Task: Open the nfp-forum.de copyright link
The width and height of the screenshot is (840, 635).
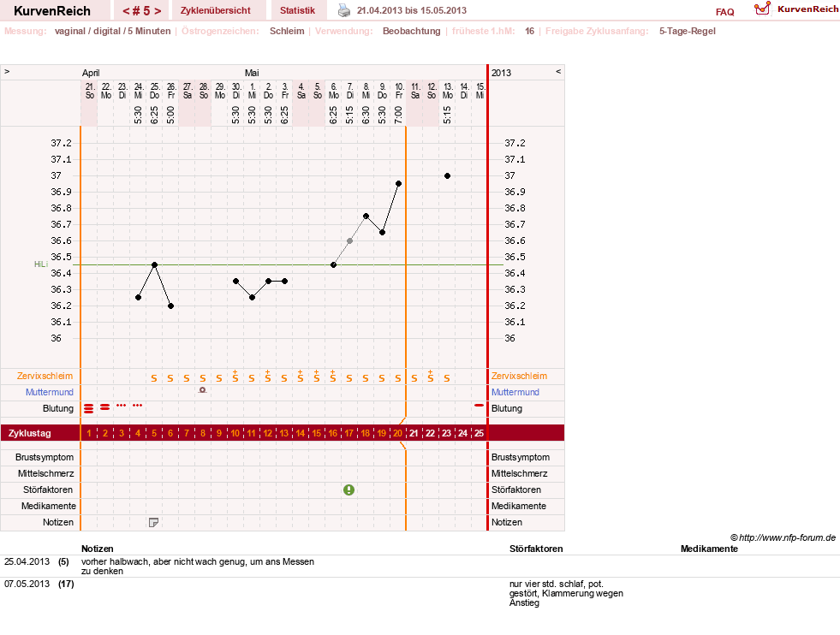Action: tap(783, 537)
